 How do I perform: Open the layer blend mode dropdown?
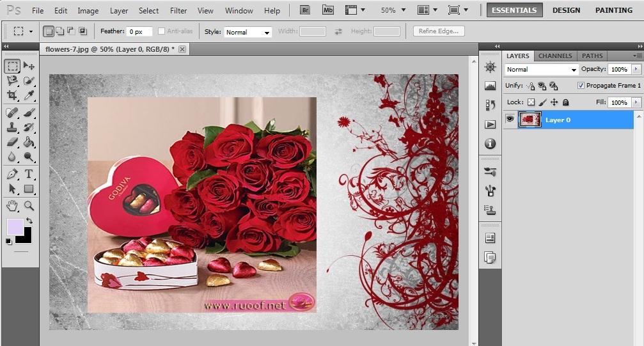tap(542, 69)
